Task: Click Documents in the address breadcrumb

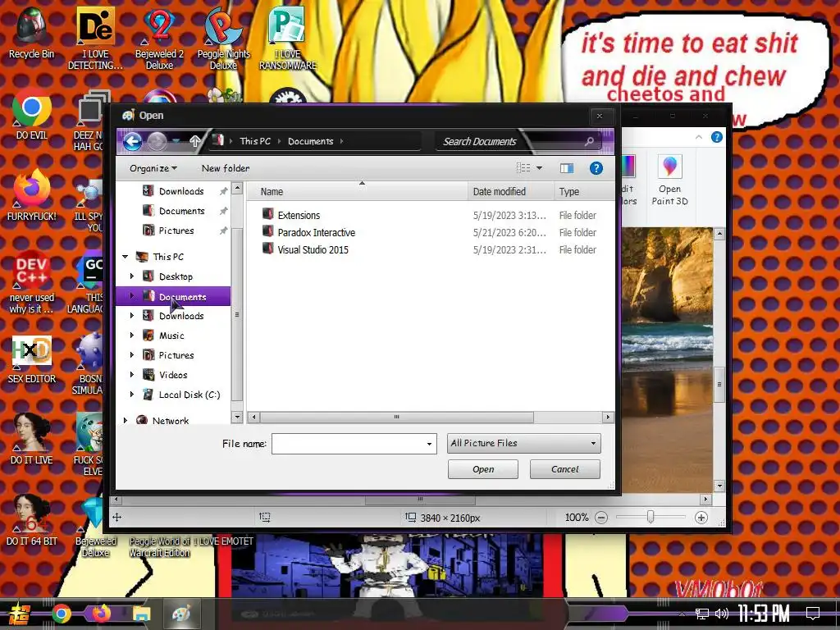Action: pos(311,141)
